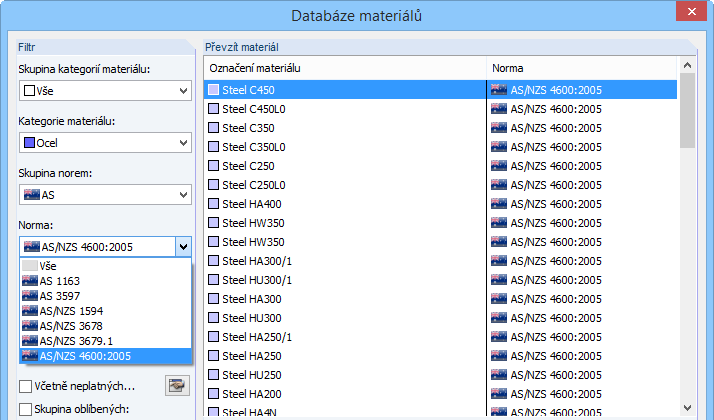Click swatch icon of Steel HU300/1 row
This screenshot has width=714, height=420.
[213, 280]
